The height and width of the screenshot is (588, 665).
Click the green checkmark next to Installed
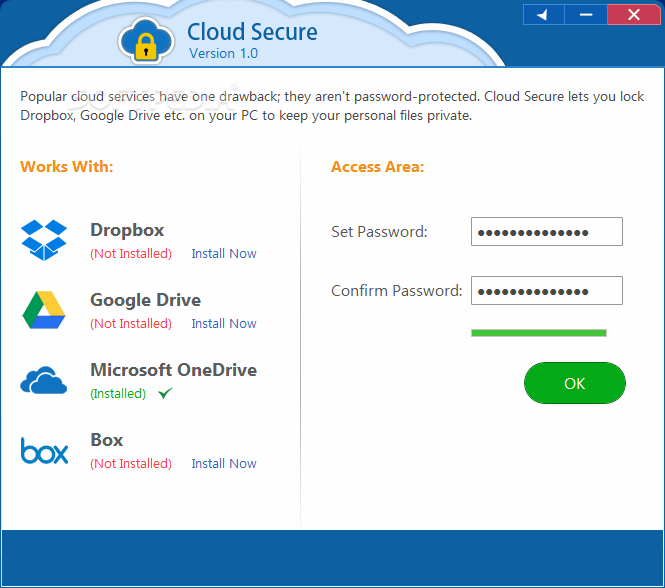pyautogui.click(x=165, y=393)
